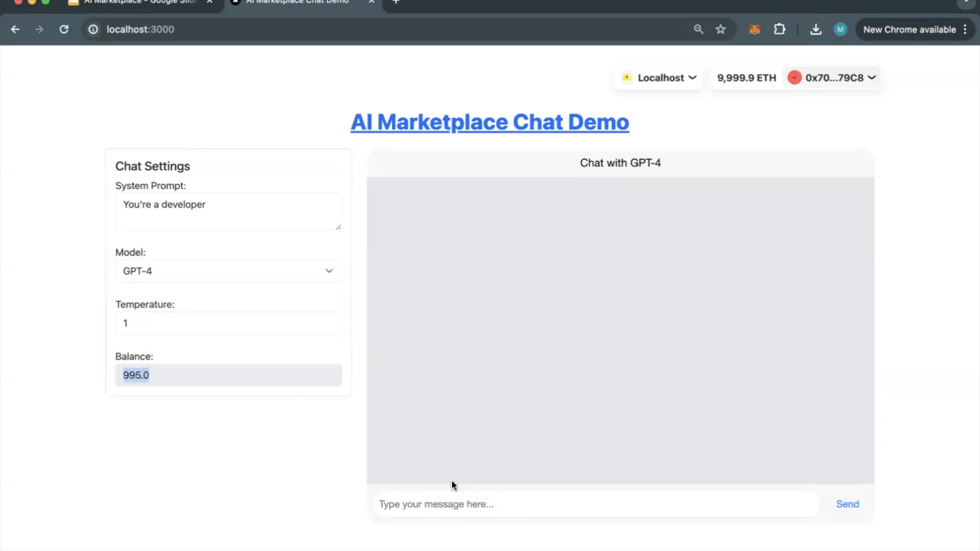Select the Balance 995.0 field

point(228,375)
